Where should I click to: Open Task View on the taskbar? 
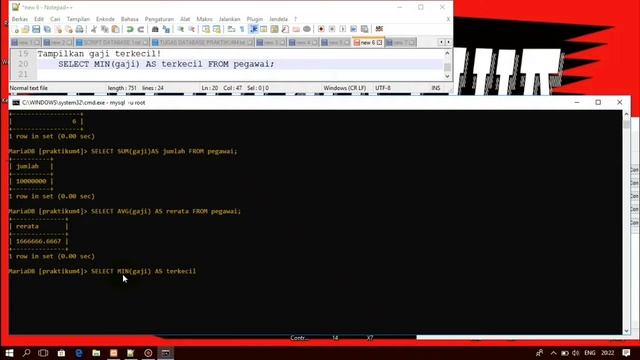[x=43, y=353]
